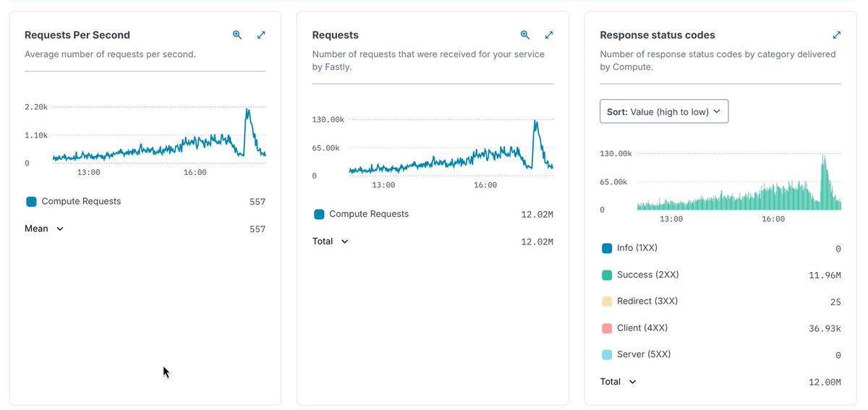Expand Requests Per Second card to fullscreen

(x=261, y=35)
